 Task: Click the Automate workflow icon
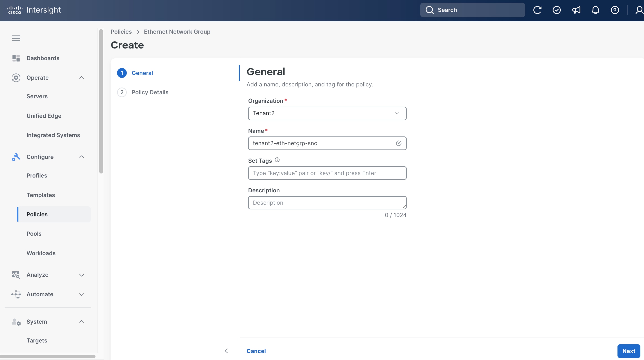[16, 294]
